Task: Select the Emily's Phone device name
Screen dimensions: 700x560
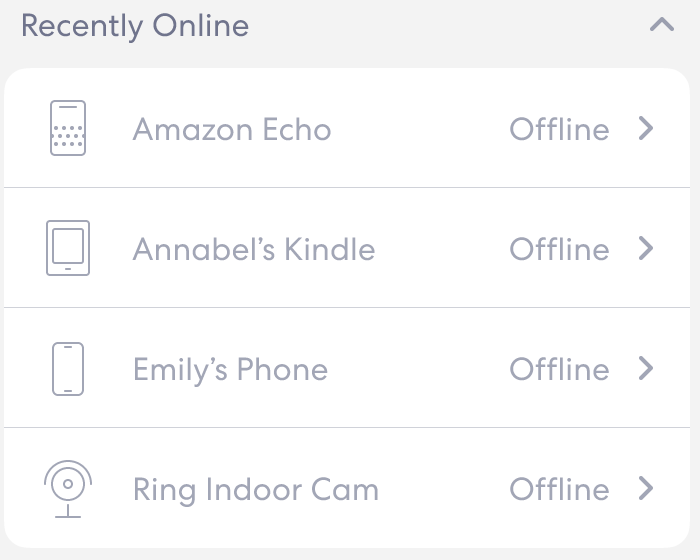Action: [x=230, y=369]
